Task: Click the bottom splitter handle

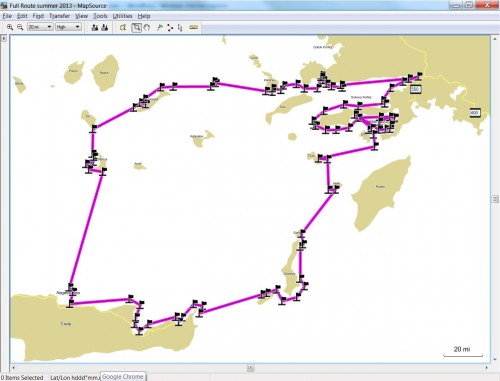Action: pos(250,368)
